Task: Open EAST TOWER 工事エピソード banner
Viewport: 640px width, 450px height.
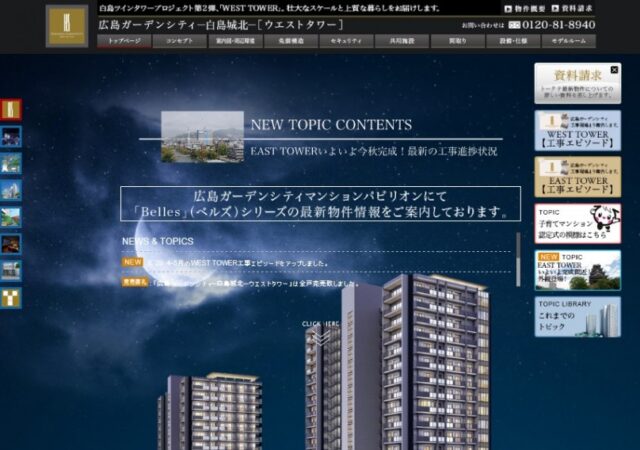Action: [578, 176]
